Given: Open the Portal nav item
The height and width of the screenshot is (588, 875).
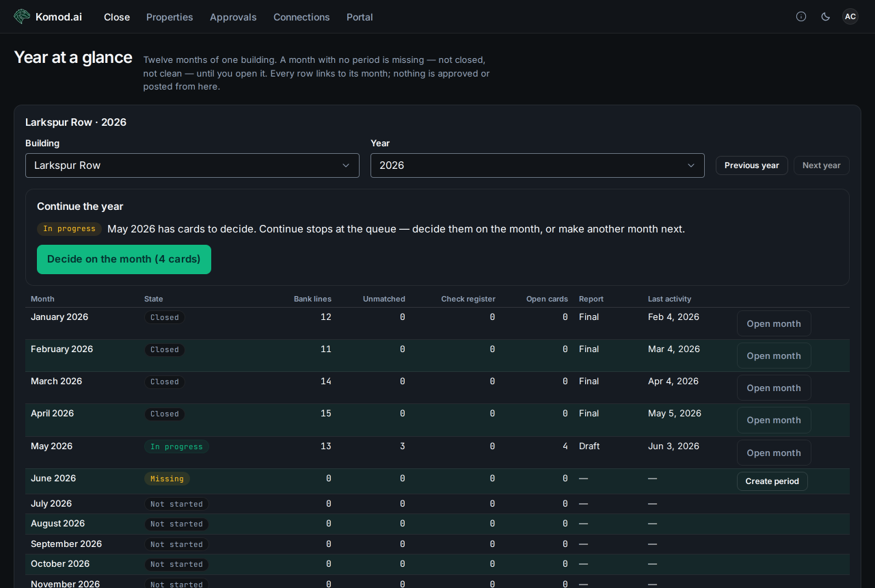Looking at the screenshot, I should (360, 17).
